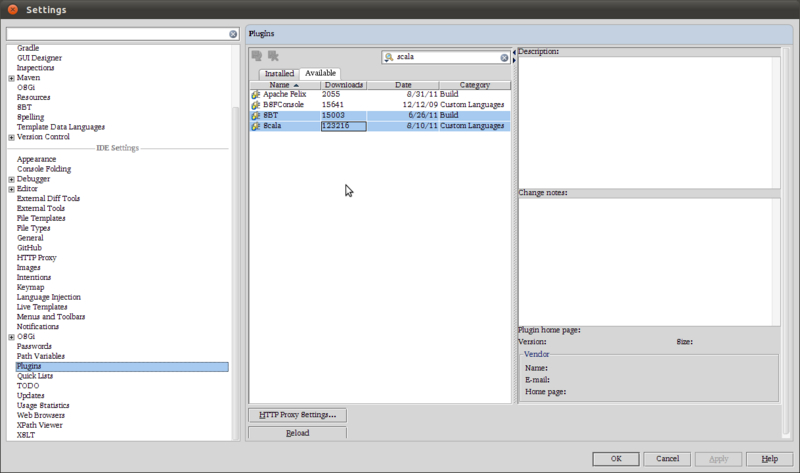
Task: Click the Reload button
Action: (297, 433)
